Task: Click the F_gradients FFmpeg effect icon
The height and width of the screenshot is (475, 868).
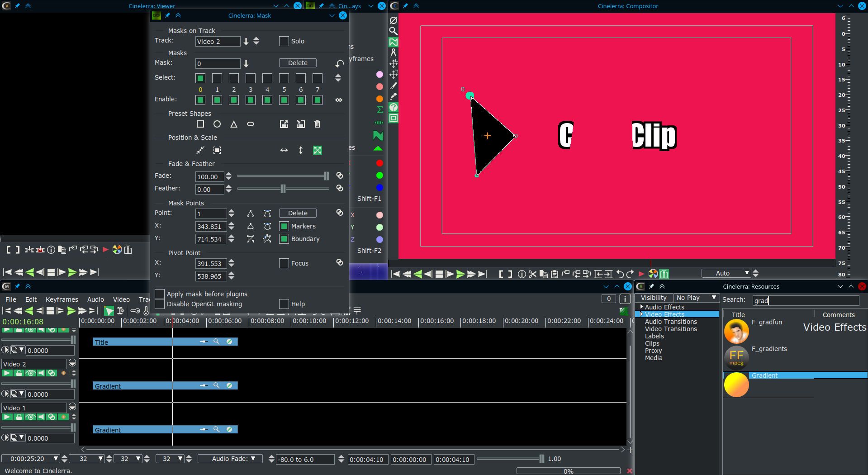Action: (736, 357)
